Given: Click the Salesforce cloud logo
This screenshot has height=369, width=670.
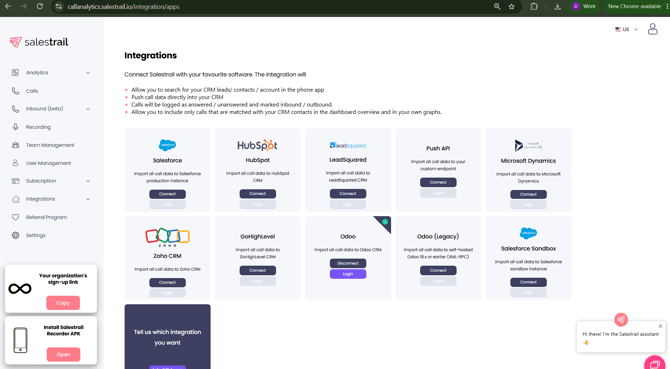Looking at the screenshot, I should point(168,145).
